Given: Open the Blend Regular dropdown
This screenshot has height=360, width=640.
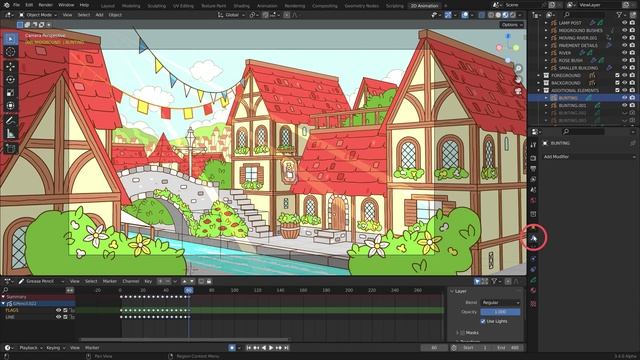Looking at the screenshot, I should point(500,302).
